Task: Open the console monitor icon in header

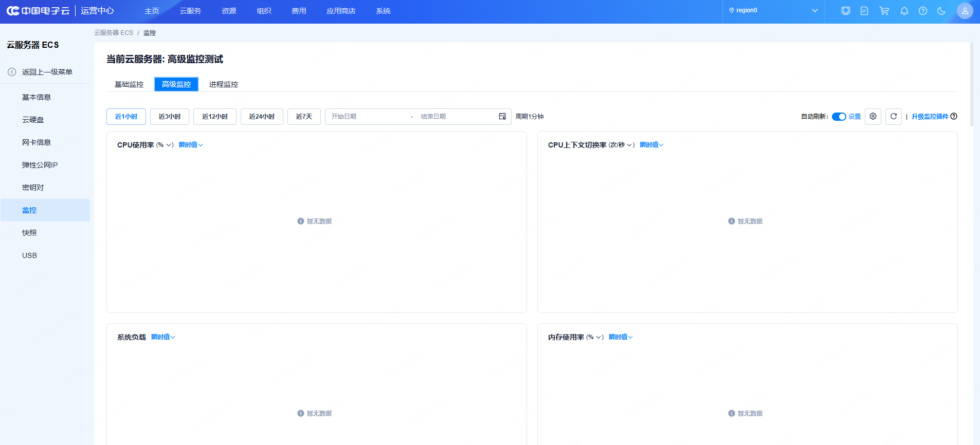Action: tap(845, 11)
